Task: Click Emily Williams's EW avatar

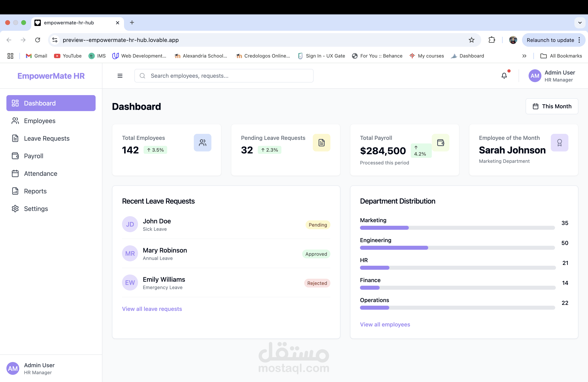Action: [x=130, y=283]
